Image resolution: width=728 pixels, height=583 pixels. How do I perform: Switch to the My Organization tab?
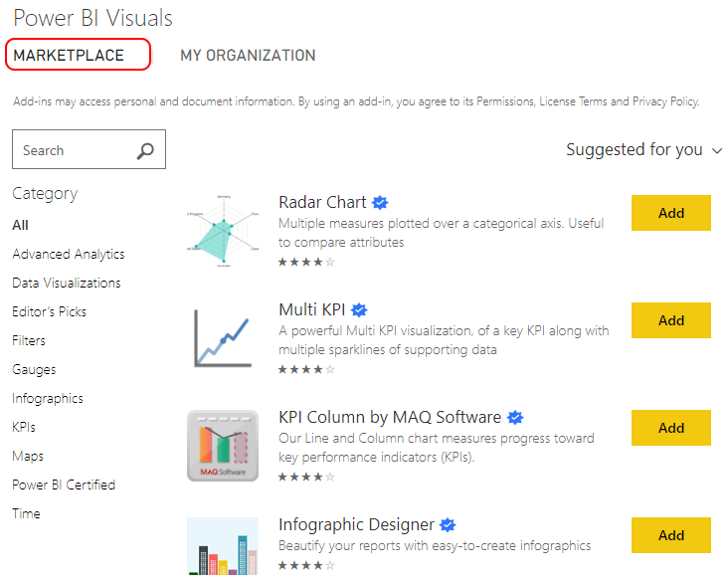pos(248,56)
